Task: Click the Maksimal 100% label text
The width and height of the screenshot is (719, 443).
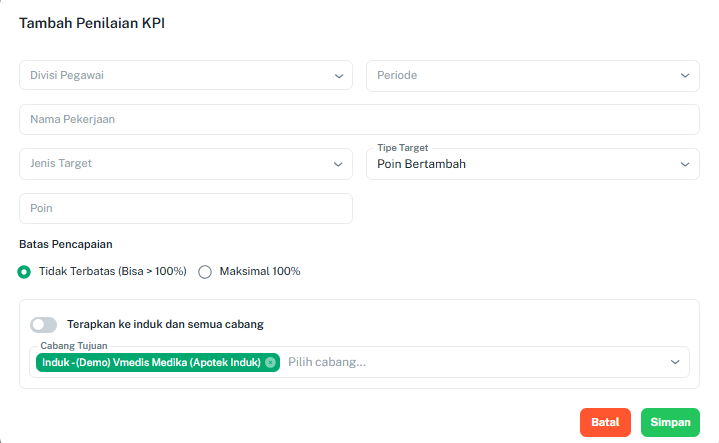Action: (x=260, y=271)
